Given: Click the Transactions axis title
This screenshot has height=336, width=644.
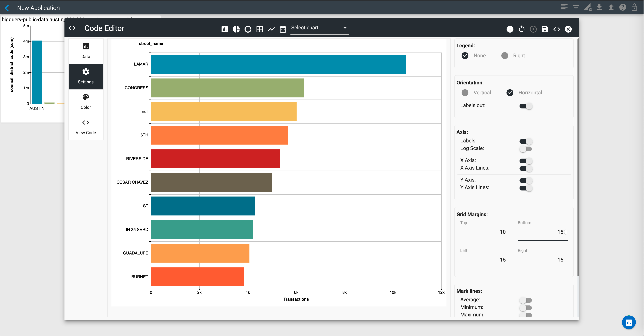Looking at the screenshot, I should click(x=296, y=299).
